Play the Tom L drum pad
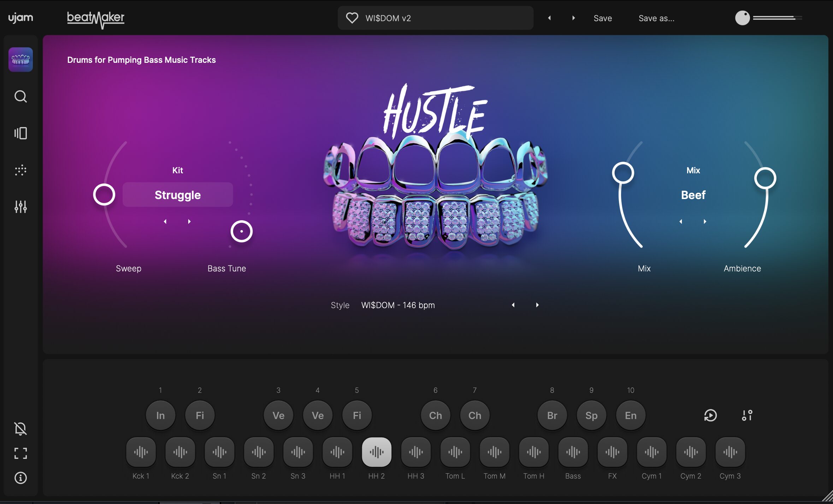The height and width of the screenshot is (504, 833). point(455,452)
